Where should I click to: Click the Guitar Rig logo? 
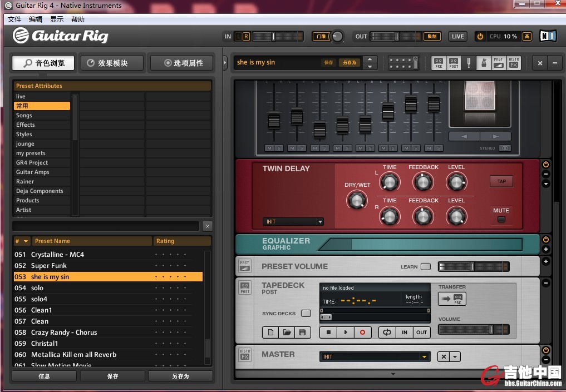pyautogui.click(x=61, y=36)
